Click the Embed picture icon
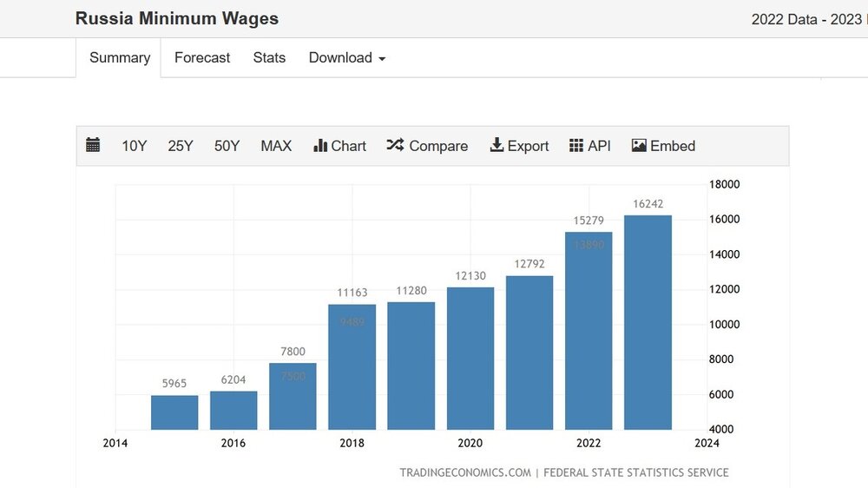The image size is (868, 488). pos(639,146)
